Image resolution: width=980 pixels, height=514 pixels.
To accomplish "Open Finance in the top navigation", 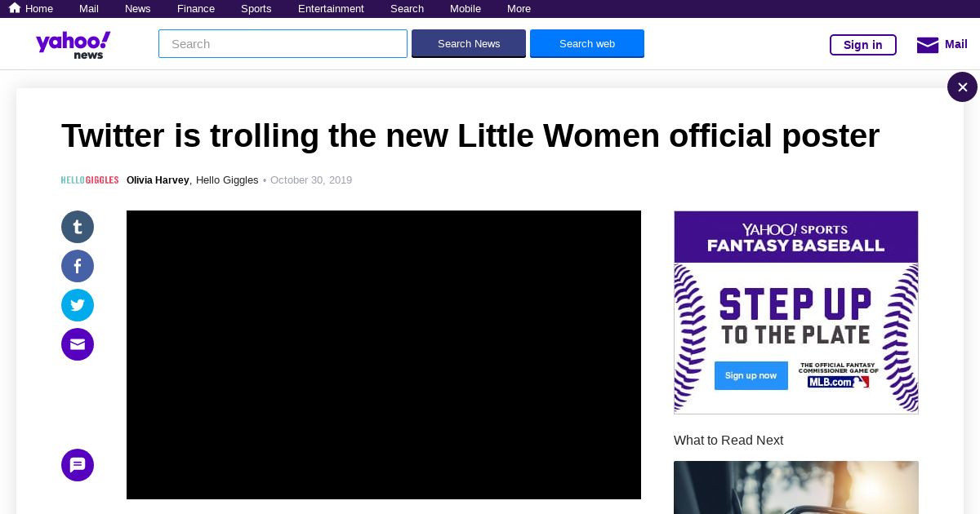I will pyautogui.click(x=196, y=9).
